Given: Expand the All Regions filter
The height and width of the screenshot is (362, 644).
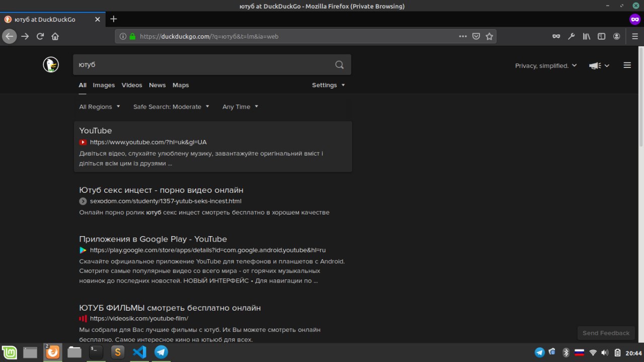Looking at the screenshot, I should (100, 107).
